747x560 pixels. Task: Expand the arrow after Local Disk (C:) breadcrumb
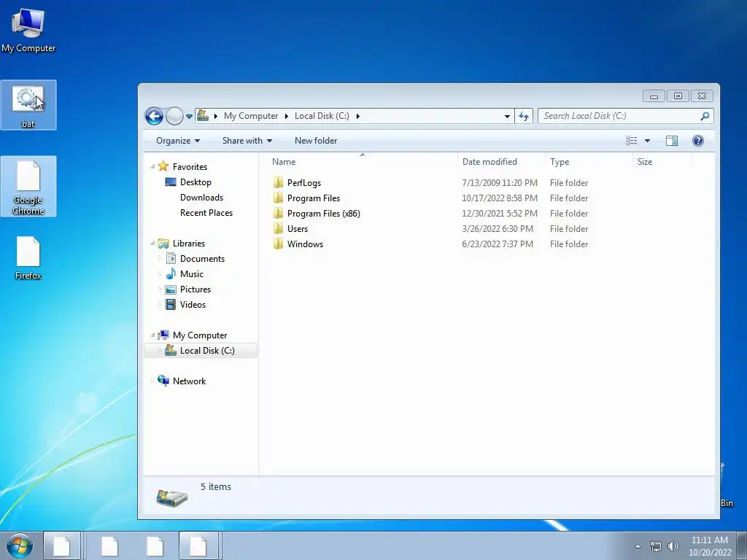(x=357, y=116)
